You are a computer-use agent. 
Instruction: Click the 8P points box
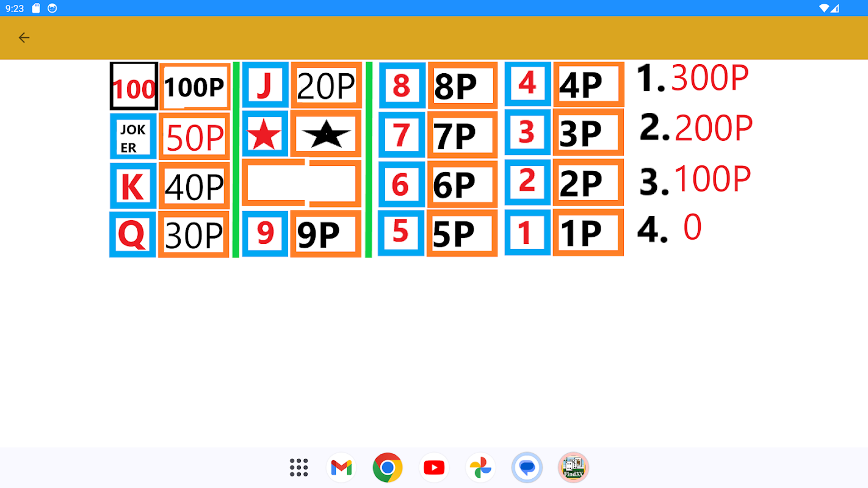463,85
